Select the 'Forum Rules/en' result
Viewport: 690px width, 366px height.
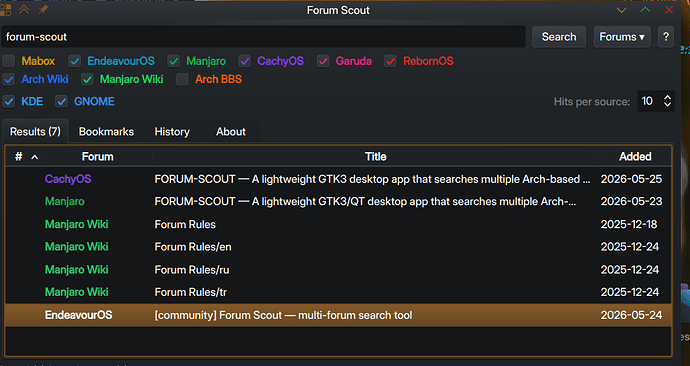pos(338,247)
